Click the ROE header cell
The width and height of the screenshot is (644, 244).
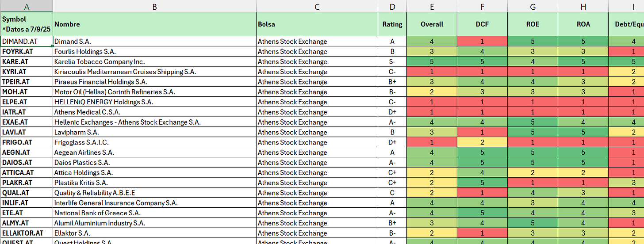(533, 24)
